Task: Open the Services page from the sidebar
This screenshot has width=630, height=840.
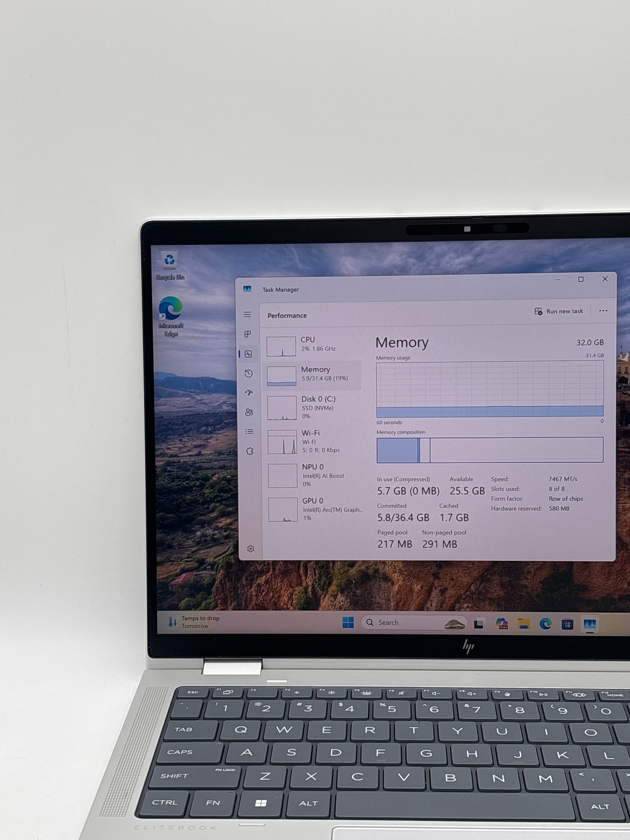Action: 250,451
